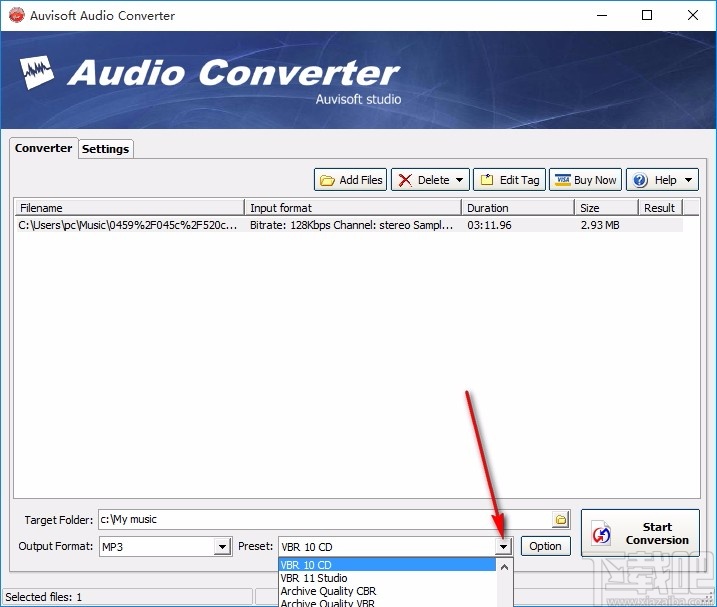Click the Buy Now VISA card icon

click(563, 180)
